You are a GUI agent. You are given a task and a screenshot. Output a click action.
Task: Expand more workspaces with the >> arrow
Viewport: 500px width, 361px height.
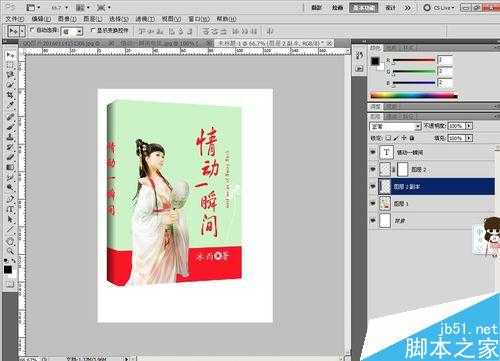pyautogui.click(x=408, y=7)
